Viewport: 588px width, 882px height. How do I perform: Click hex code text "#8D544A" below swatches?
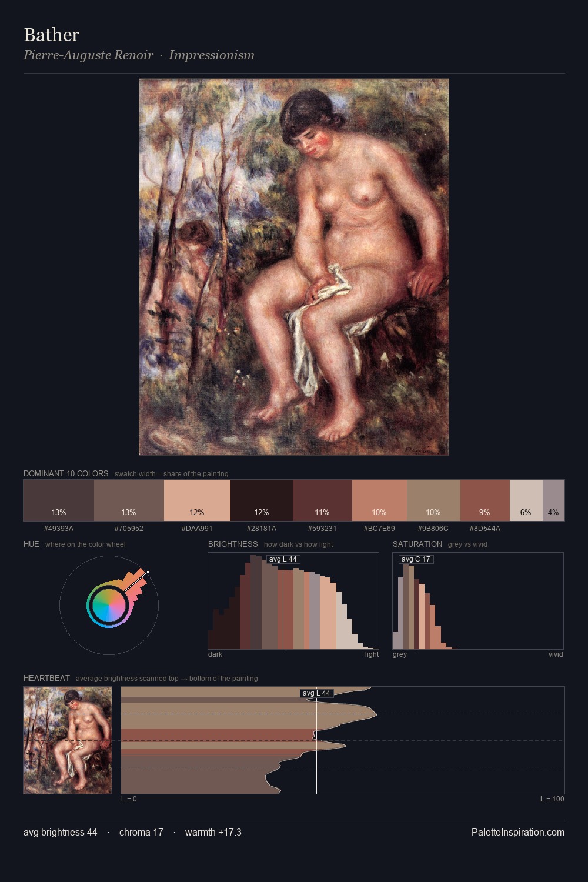(x=485, y=529)
